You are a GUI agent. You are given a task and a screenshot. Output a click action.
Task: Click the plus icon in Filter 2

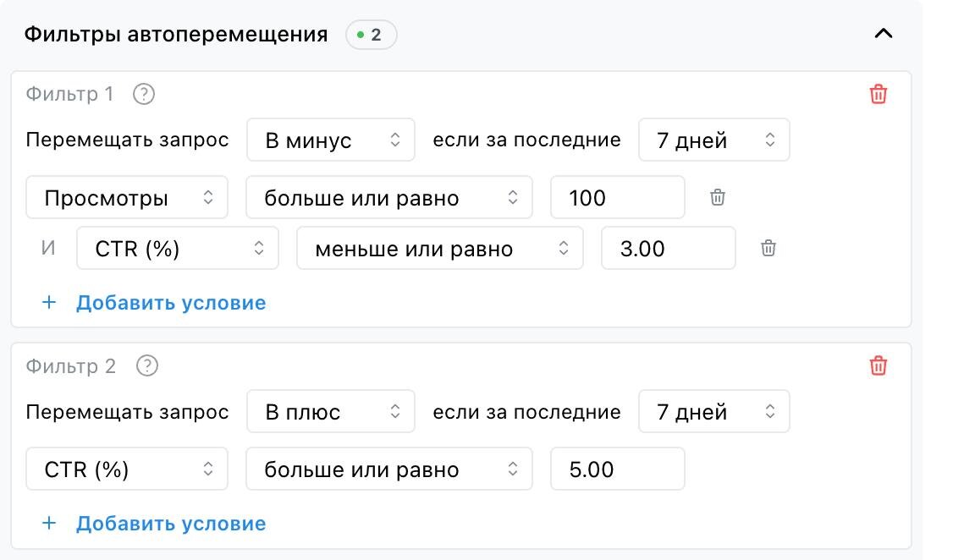(49, 523)
